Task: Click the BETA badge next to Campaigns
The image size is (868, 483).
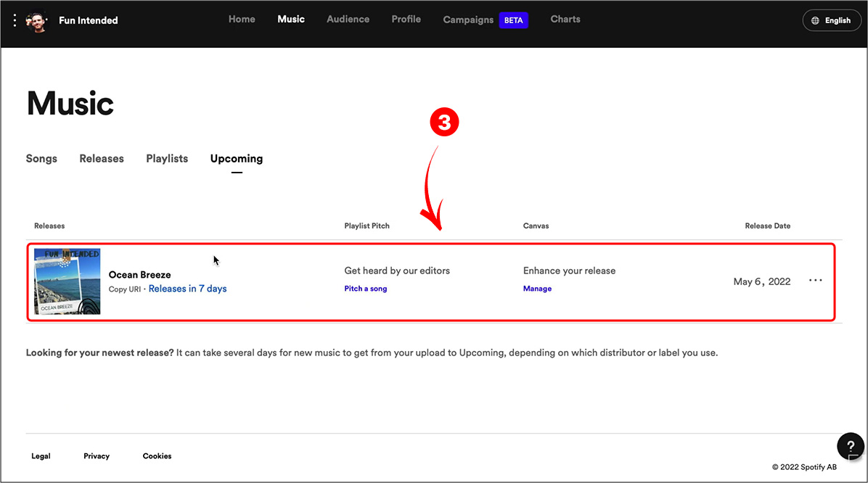Action: click(x=514, y=20)
